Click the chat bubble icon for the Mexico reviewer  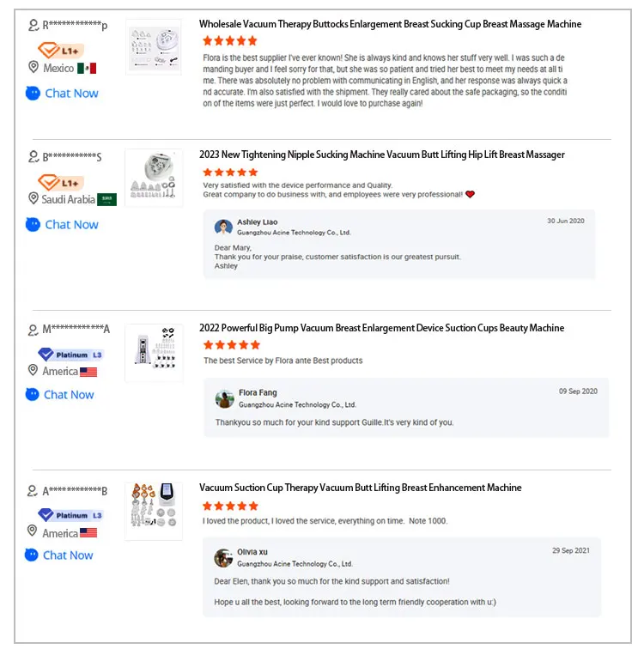click(33, 94)
